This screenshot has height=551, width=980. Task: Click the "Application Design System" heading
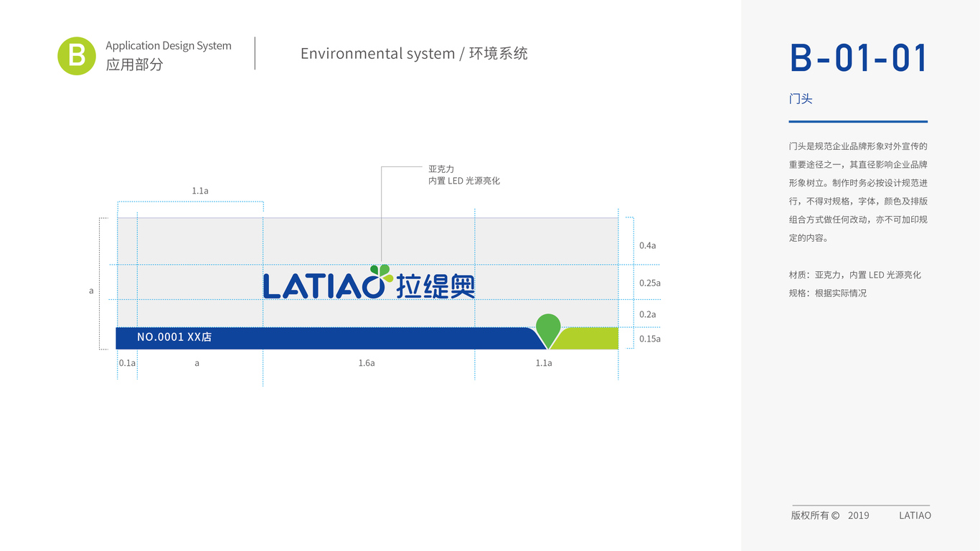point(169,45)
